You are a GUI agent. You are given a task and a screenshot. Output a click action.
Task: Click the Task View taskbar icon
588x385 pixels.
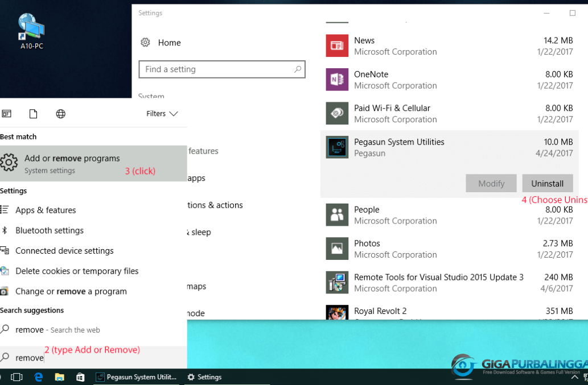click(x=17, y=377)
